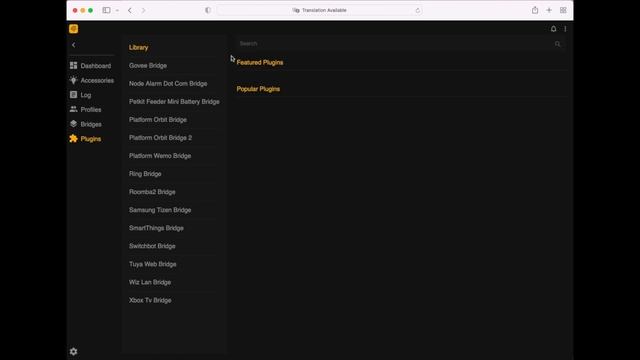This screenshot has width=640, height=360.
Task: Select Platform Wemo Bridge
Action: click(x=160, y=156)
